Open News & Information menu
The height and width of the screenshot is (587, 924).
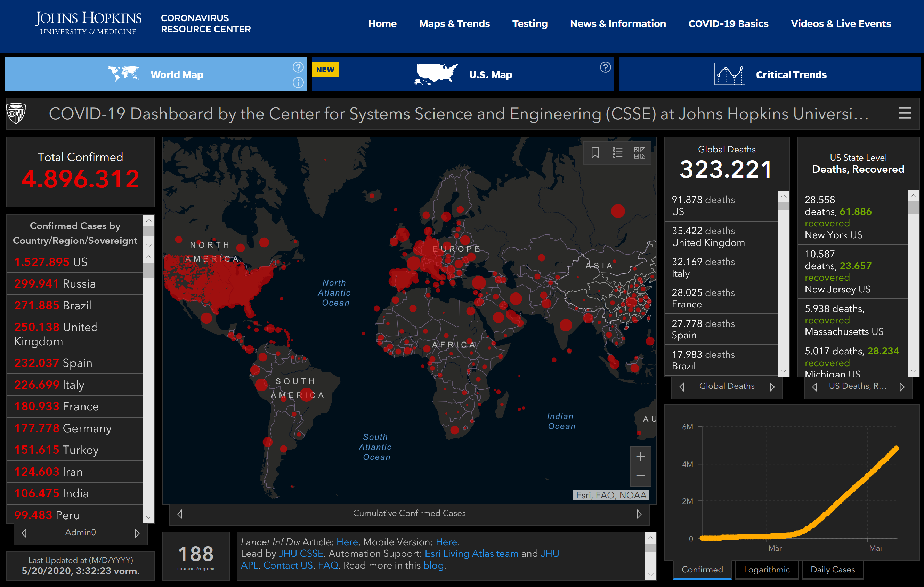point(618,24)
